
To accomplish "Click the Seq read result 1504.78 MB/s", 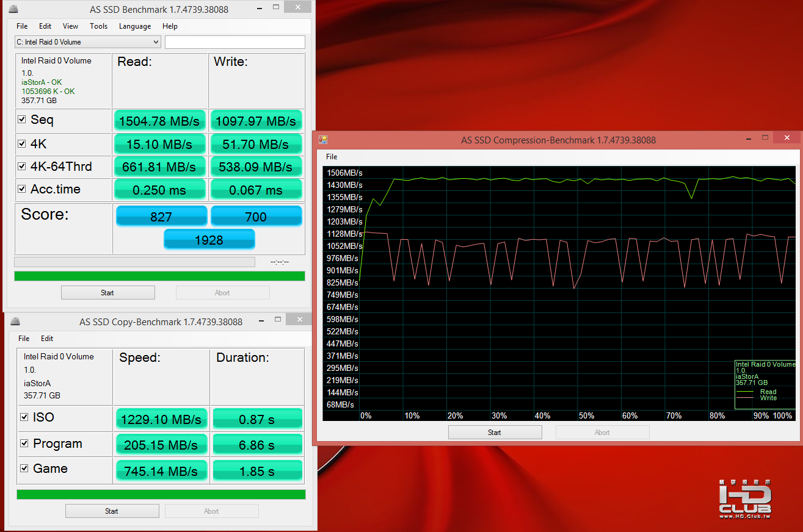I will coord(159,121).
